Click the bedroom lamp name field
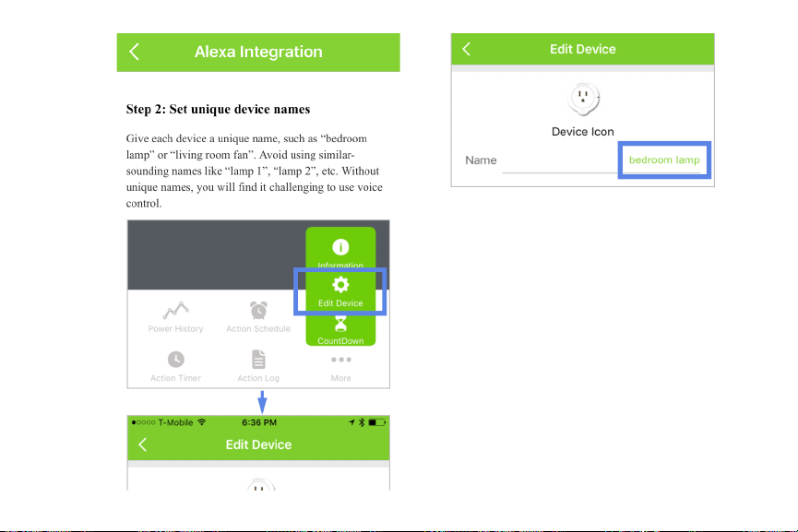Viewport: 798px width, 532px height. click(664, 160)
